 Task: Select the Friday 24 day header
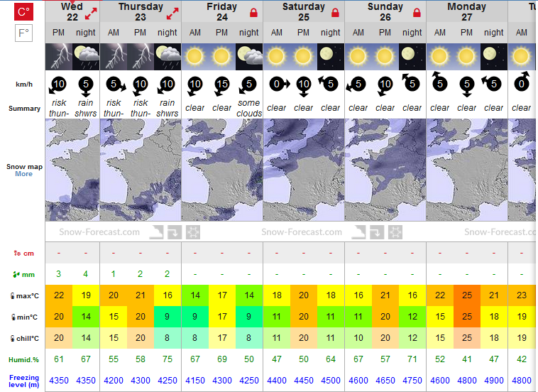point(222,12)
